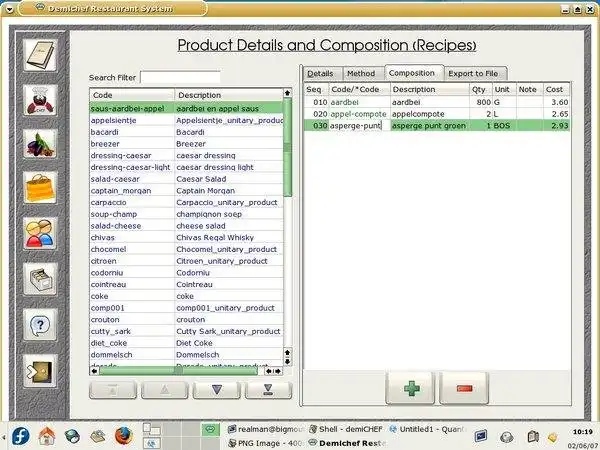Viewport: 600px width, 450px height.
Task: Select the appelsientje product row
Action: (187, 120)
